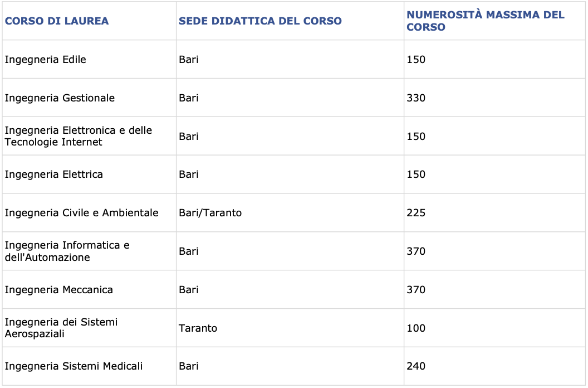Click Ingegneria Informatica e dell'Automazione
Image resolution: width=588 pixels, height=388 pixels.
tap(67, 251)
